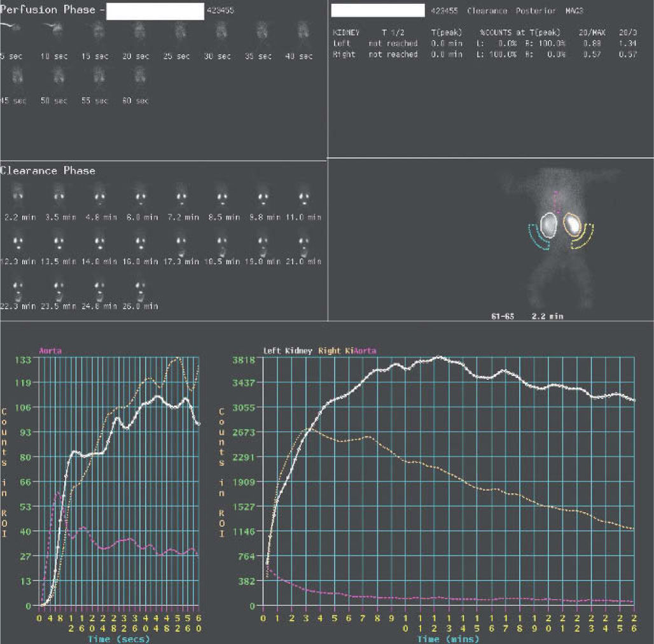
Task: Open the 60 sec perfusion phase image
Action: click(x=139, y=76)
